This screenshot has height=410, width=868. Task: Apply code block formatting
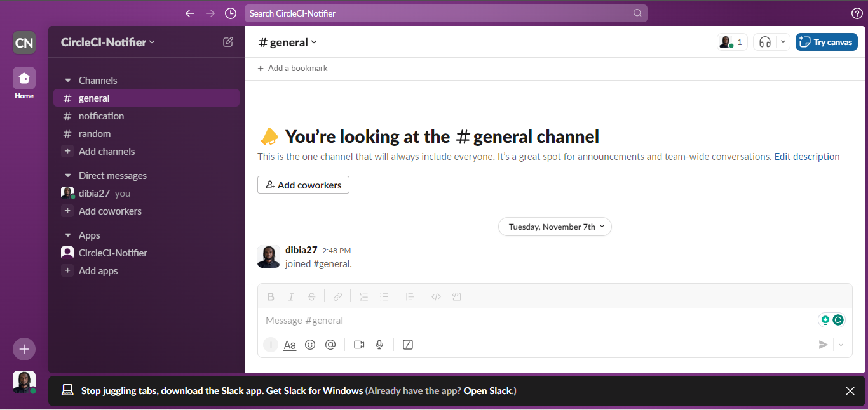(x=456, y=296)
